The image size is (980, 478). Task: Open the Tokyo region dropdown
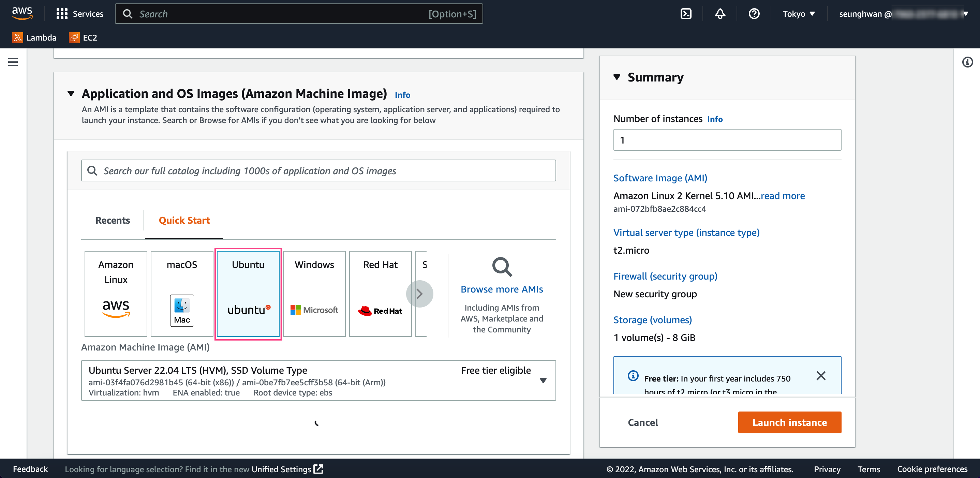[798, 14]
